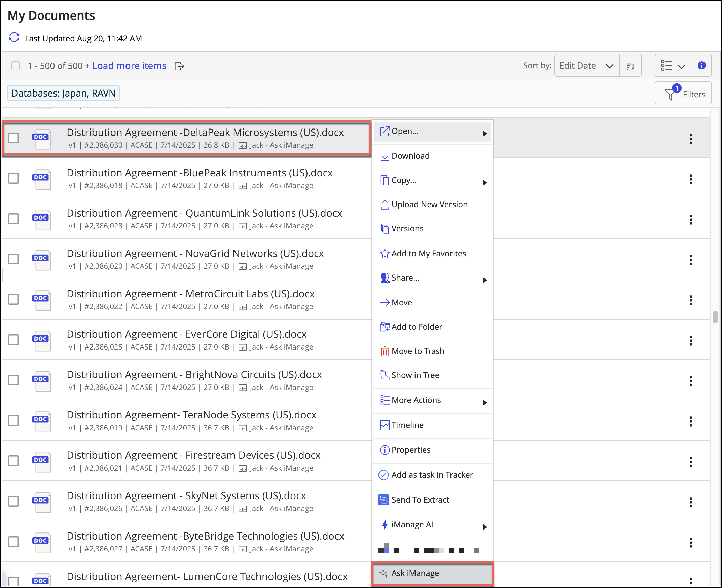The height and width of the screenshot is (588, 722).
Task: Select checkbox for EverCore Digital agreement
Action: pos(14,340)
